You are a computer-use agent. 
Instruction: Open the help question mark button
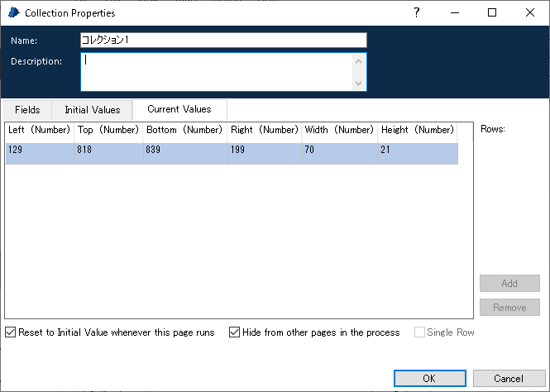click(x=416, y=12)
